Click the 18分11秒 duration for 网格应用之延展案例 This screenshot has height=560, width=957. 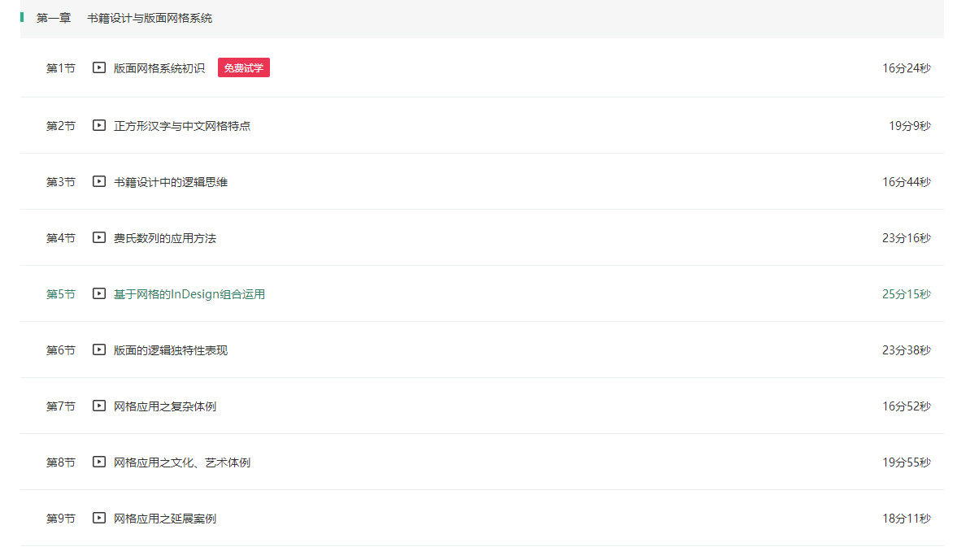[906, 519]
